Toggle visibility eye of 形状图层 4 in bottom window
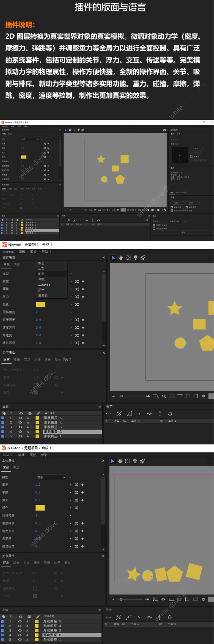 (19, 626)
